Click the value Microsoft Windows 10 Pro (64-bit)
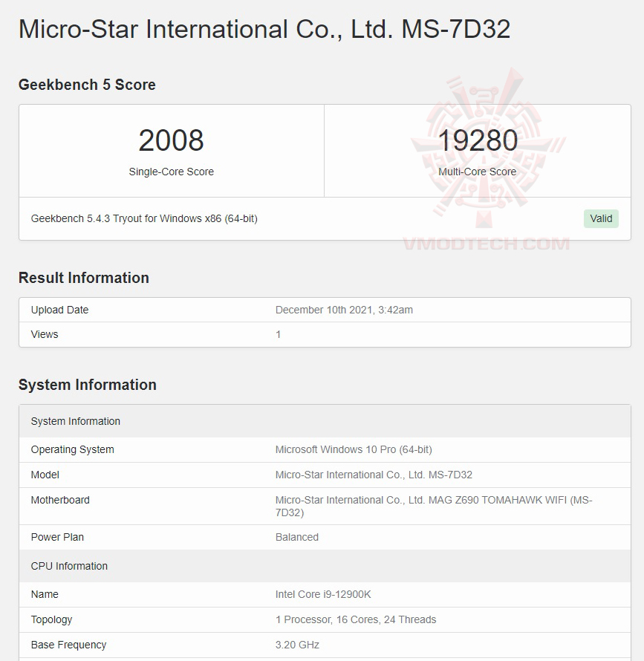This screenshot has height=661, width=644. pyautogui.click(x=354, y=449)
